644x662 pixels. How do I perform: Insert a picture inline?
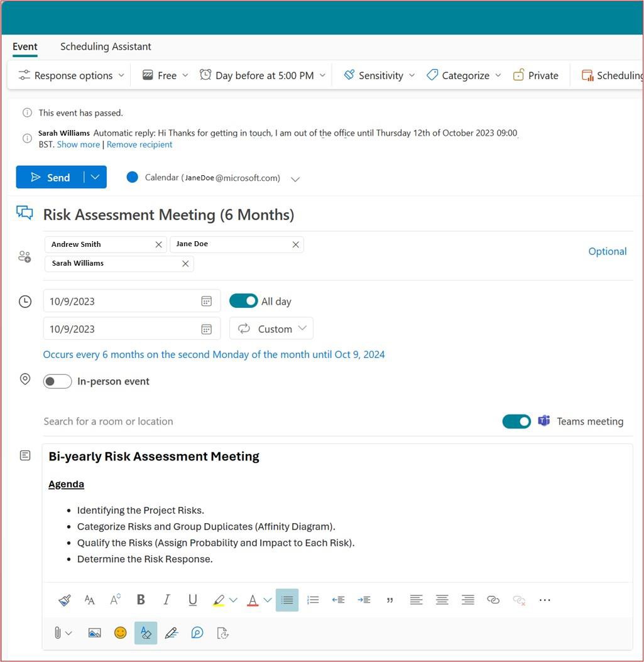coord(95,633)
